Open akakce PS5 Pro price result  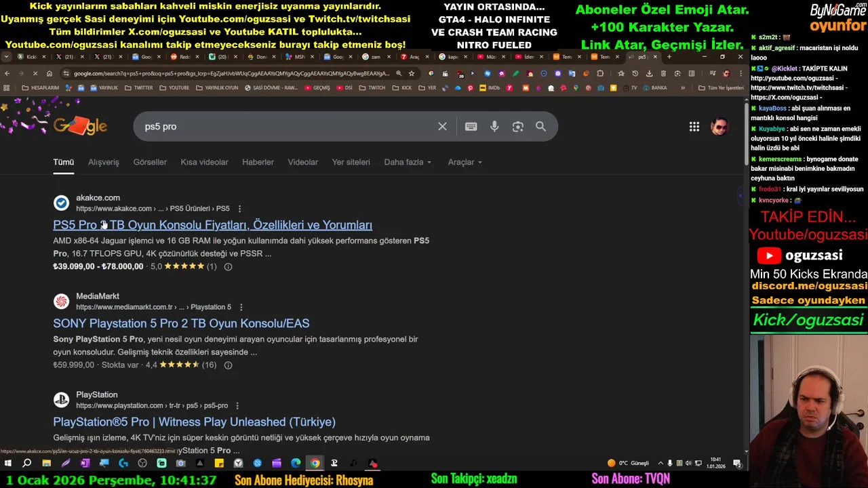(212, 225)
